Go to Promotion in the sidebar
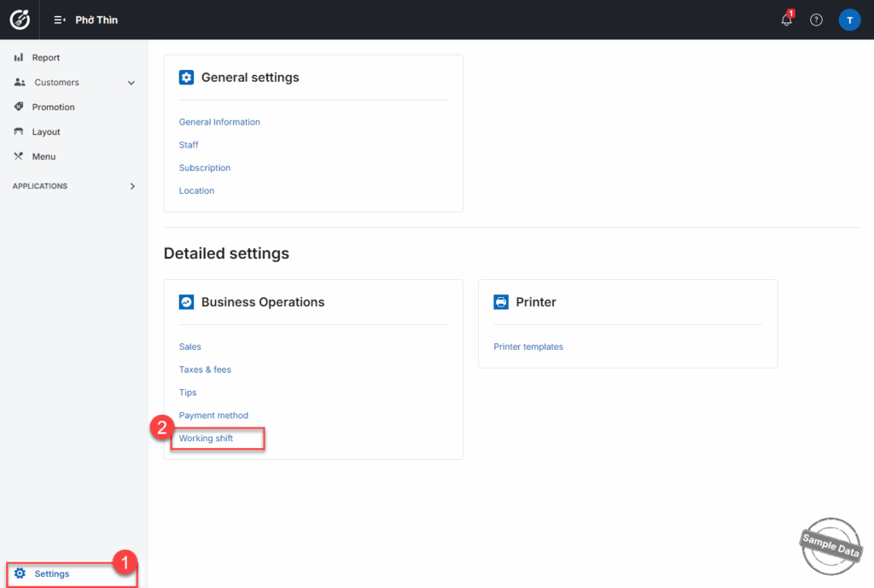The width and height of the screenshot is (874, 588). click(x=53, y=108)
